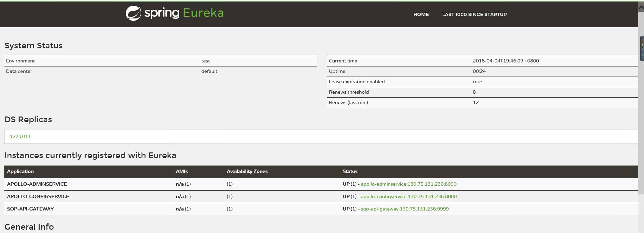The width and height of the screenshot is (644, 233).
Task: Click the System Status heading
Action: pyautogui.click(x=33, y=46)
